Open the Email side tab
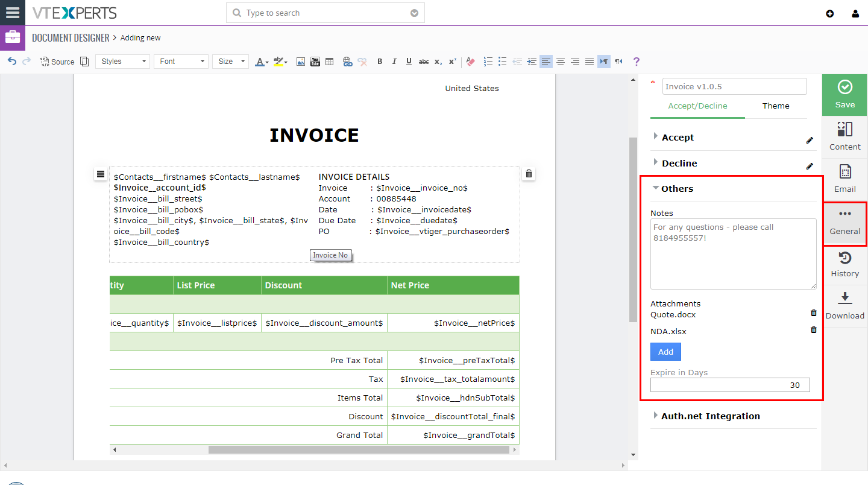868x485 pixels. point(844,180)
